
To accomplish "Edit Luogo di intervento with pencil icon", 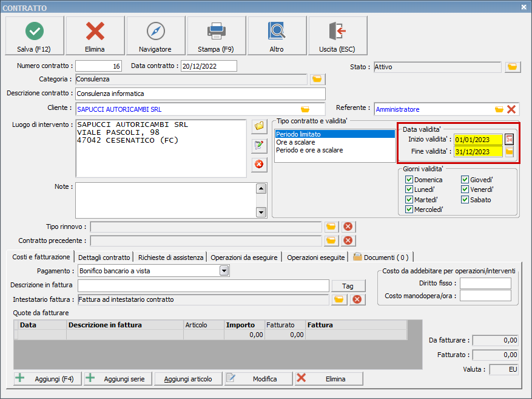I will pyautogui.click(x=259, y=146).
